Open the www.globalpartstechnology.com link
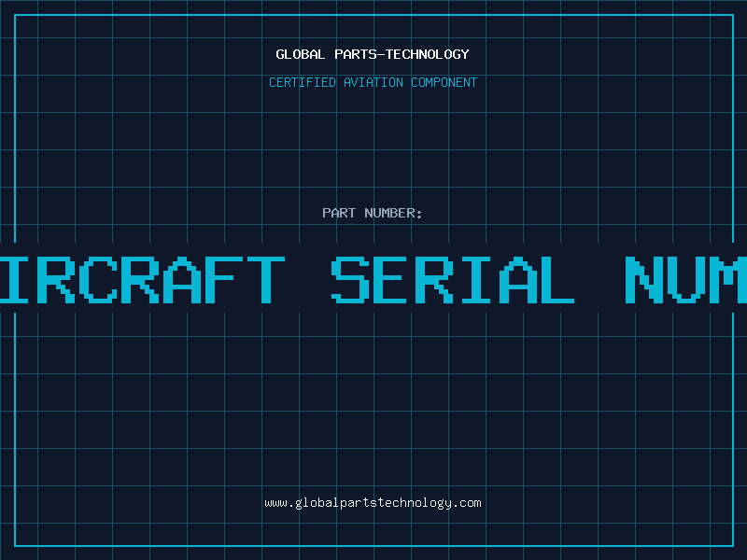747x560 pixels. [373, 503]
